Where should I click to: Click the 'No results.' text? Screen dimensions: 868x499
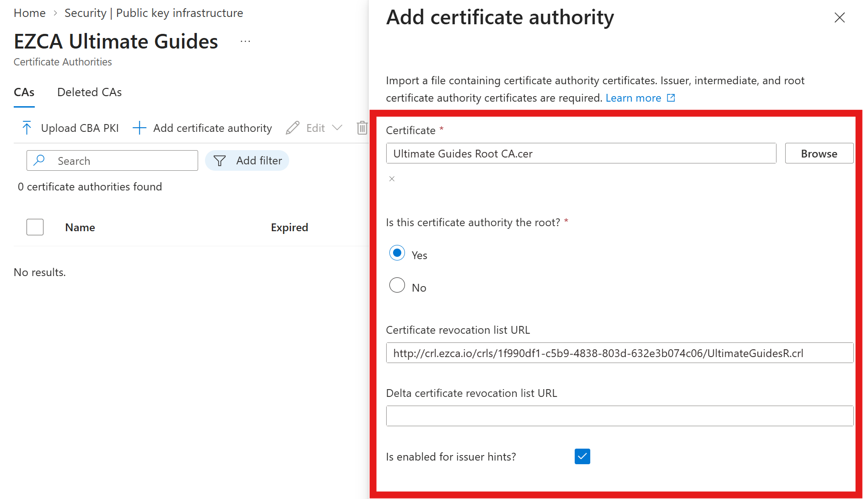[40, 272]
